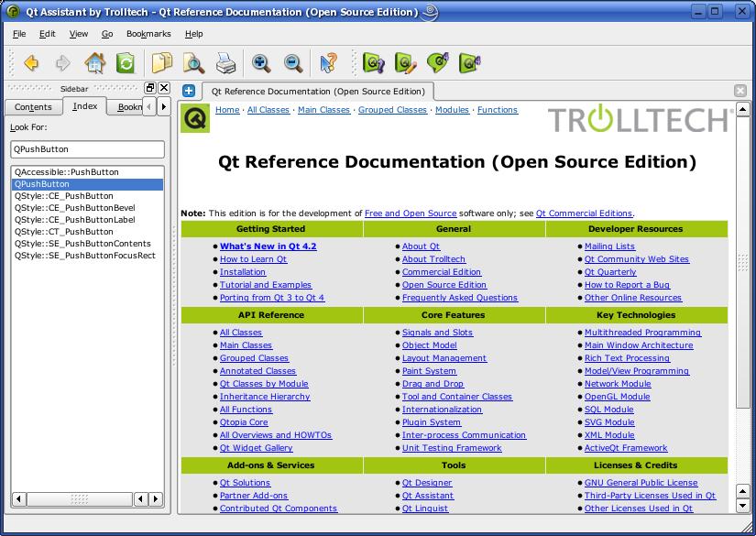Click the page scrollbar bottom down arrow
The height and width of the screenshot is (536, 756).
tap(742, 506)
